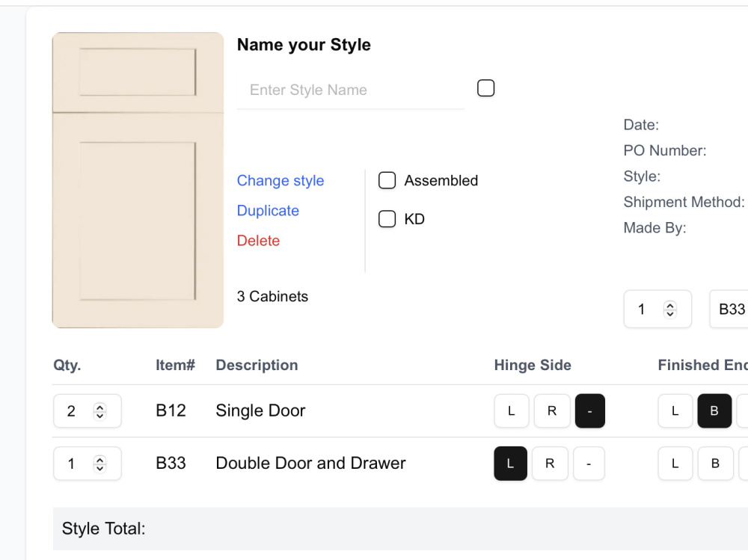Click the Made By label
748x560 pixels.
click(x=655, y=228)
